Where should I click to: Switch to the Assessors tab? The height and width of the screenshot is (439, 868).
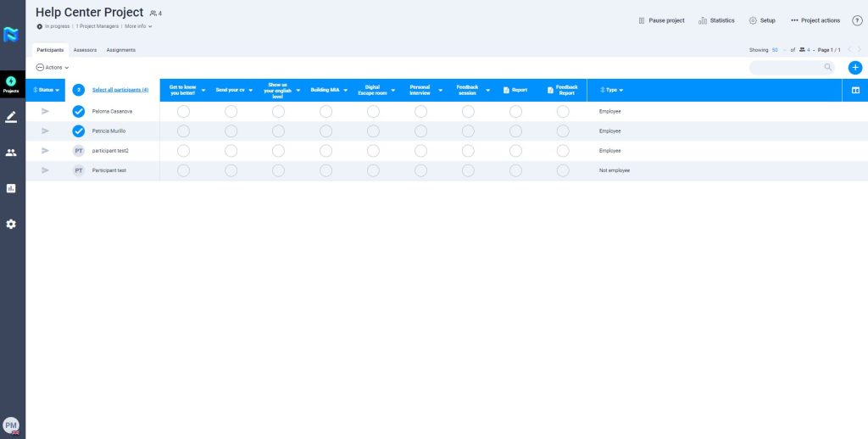click(85, 50)
